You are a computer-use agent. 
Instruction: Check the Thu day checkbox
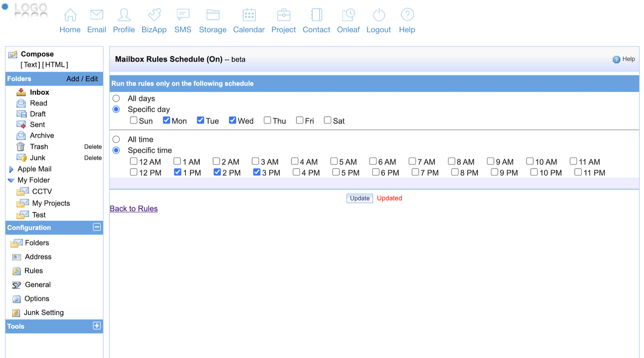tap(267, 120)
